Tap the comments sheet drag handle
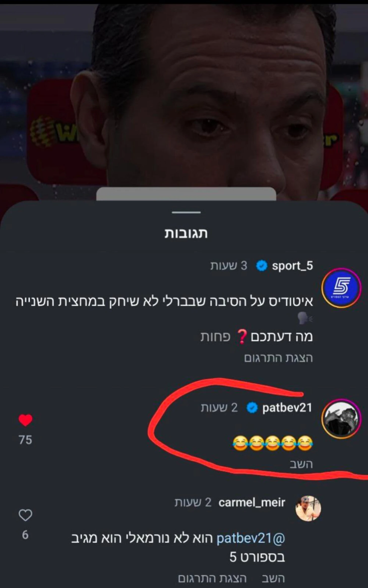The height and width of the screenshot is (588, 368). (x=186, y=212)
